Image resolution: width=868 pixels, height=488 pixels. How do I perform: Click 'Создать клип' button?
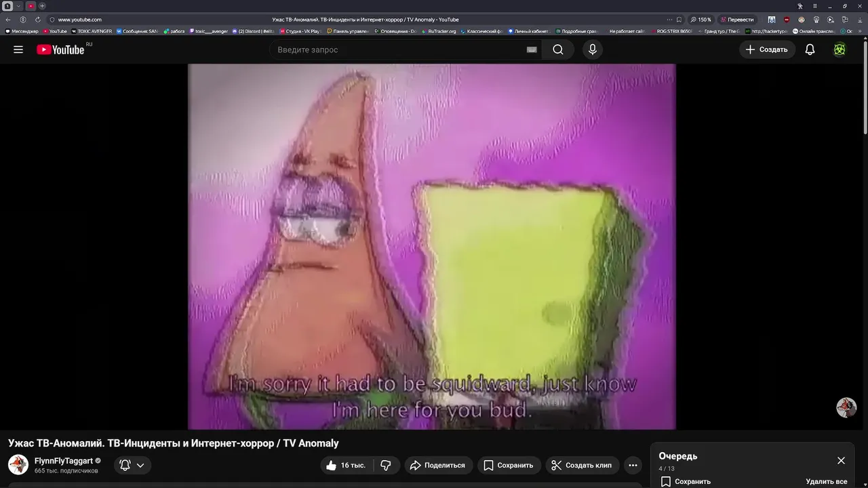(x=582, y=465)
